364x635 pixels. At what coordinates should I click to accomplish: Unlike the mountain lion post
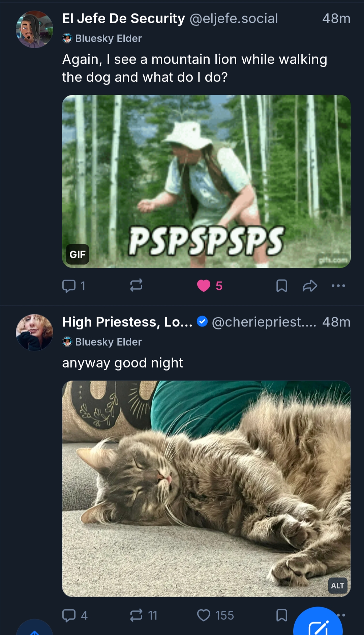point(204,286)
